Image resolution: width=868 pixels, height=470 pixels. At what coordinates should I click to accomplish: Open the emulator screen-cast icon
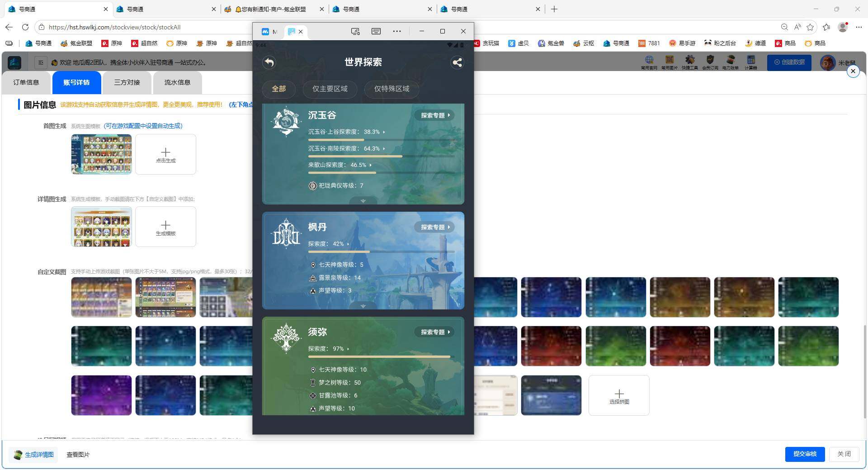(x=355, y=31)
